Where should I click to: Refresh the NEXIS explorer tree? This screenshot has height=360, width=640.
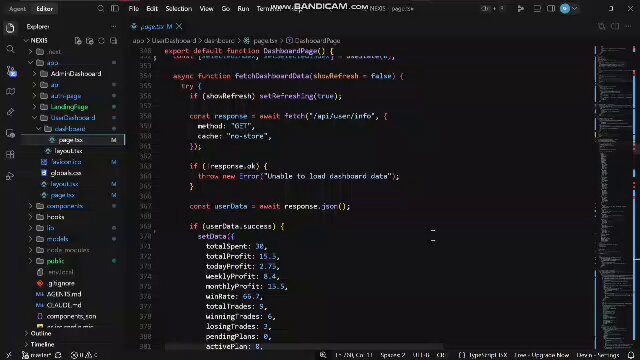click(x=101, y=40)
